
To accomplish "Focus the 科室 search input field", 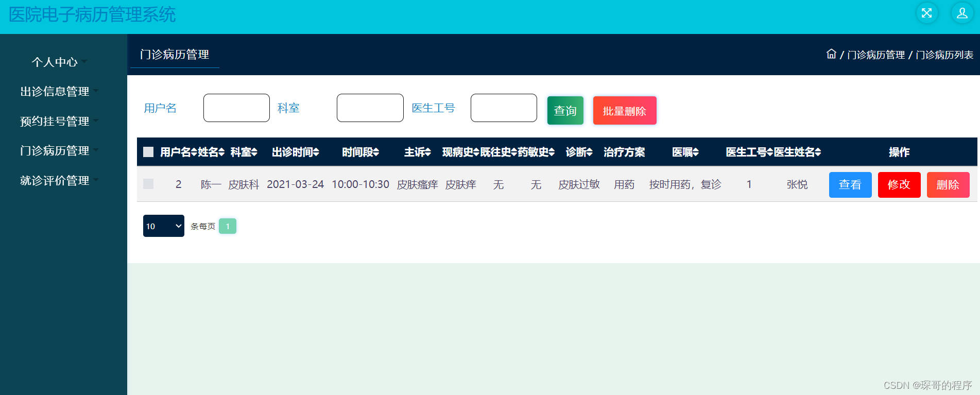I will 370,108.
